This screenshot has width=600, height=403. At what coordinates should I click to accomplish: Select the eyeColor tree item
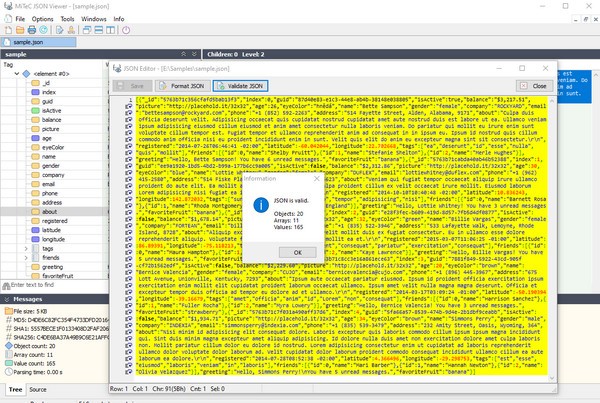coord(53,147)
